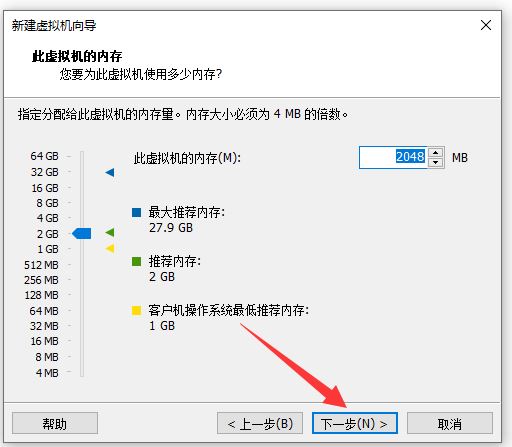Click the 取消 cancel button
Image resolution: width=512 pixels, height=447 pixels.
pos(450,423)
